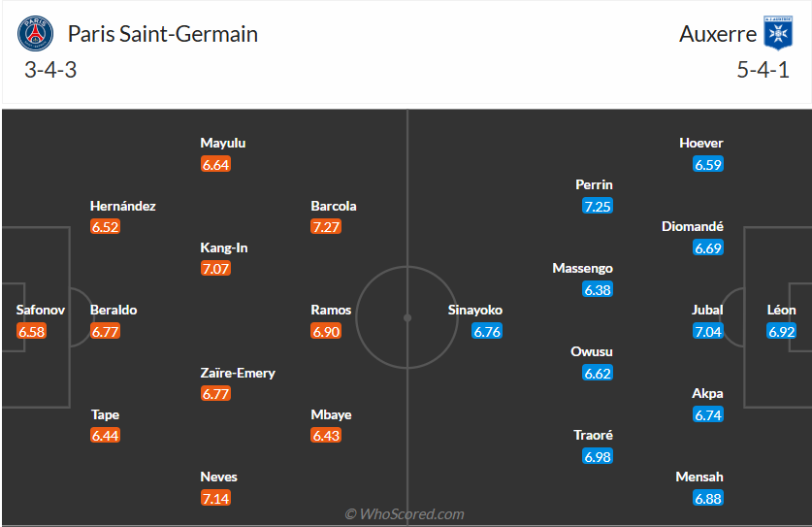Click Traoré's 6.98 rating badge
812x527 pixels.
(x=598, y=456)
